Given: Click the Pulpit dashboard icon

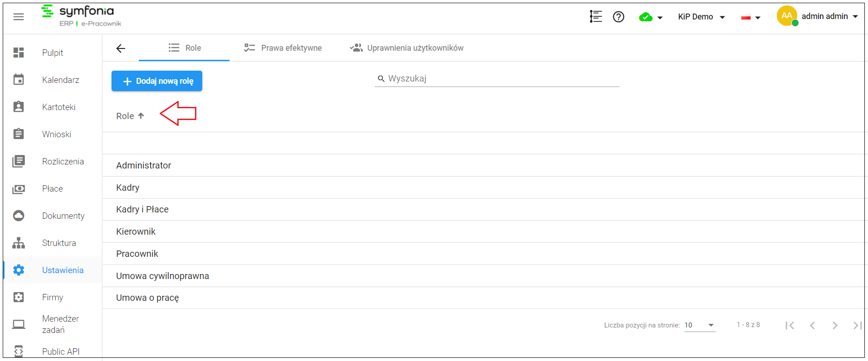Looking at the screenshot, I should (19, 53).
